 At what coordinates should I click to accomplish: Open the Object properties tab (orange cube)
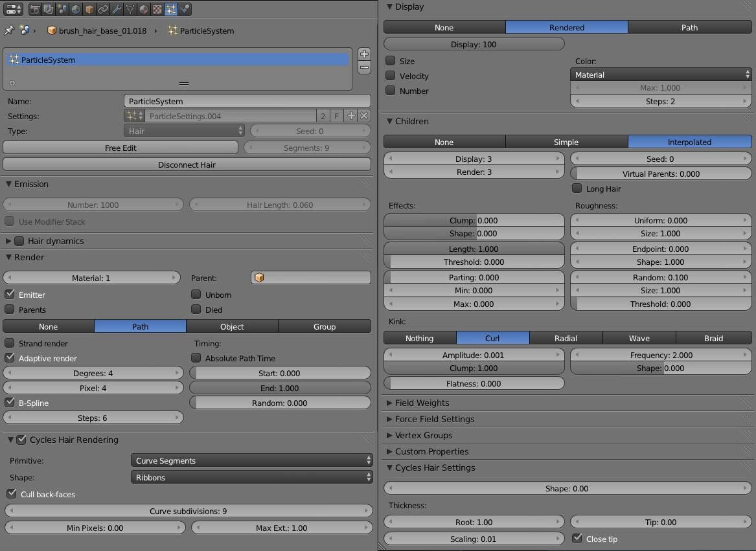(89, 8)
